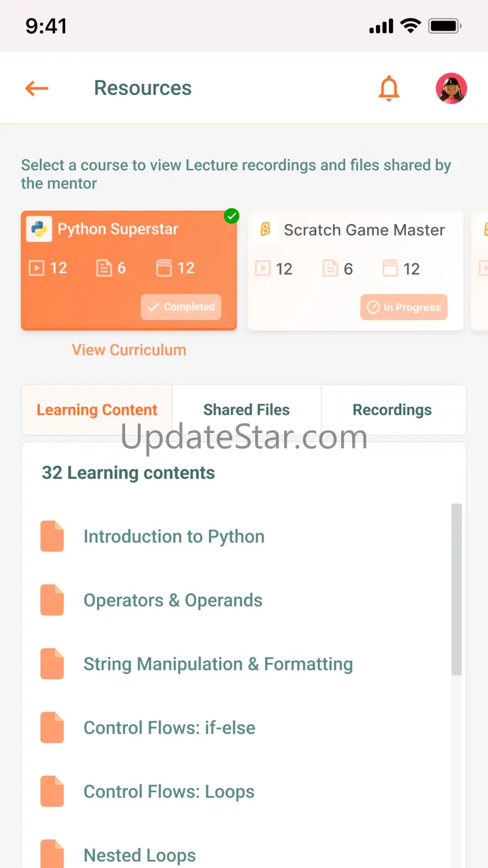Click the document count icon in Python Superstar
Image resolution: width=488 pixels, height=868 pixels.
(x=103, y=268)
